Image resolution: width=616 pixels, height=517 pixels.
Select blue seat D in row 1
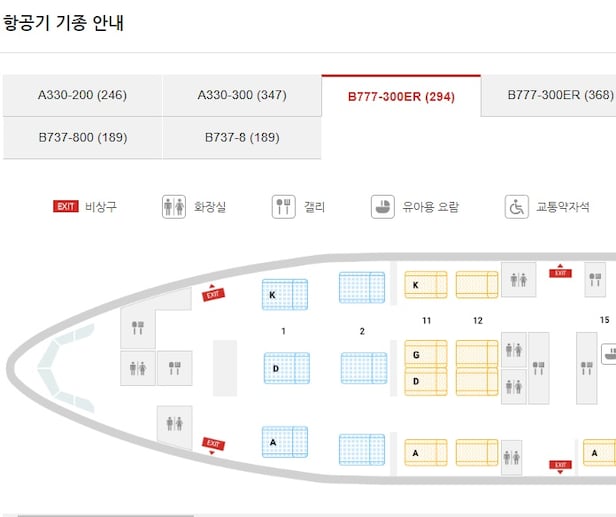(285, 368)
